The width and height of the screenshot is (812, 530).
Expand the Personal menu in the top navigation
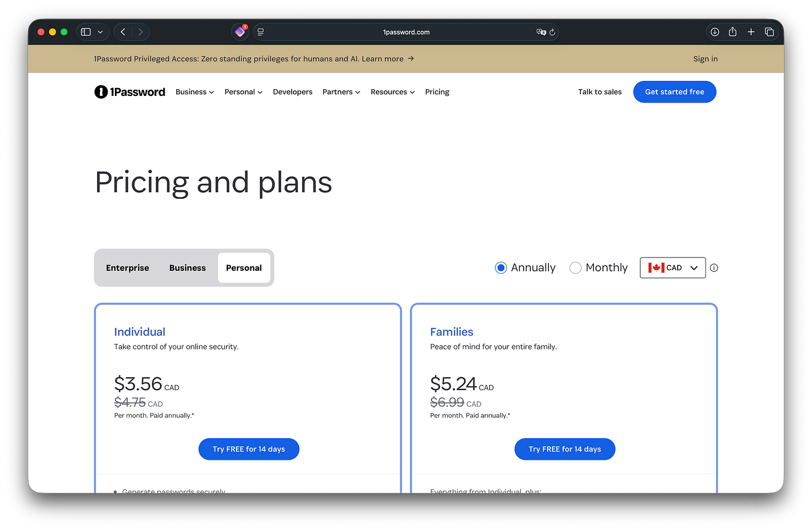click(x=244, y=92)
